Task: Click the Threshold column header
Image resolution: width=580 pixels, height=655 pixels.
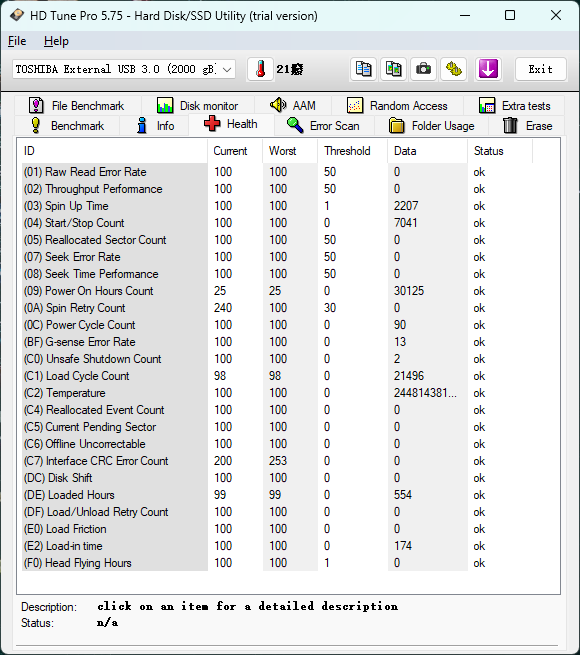Action: (x=353, y=151)
